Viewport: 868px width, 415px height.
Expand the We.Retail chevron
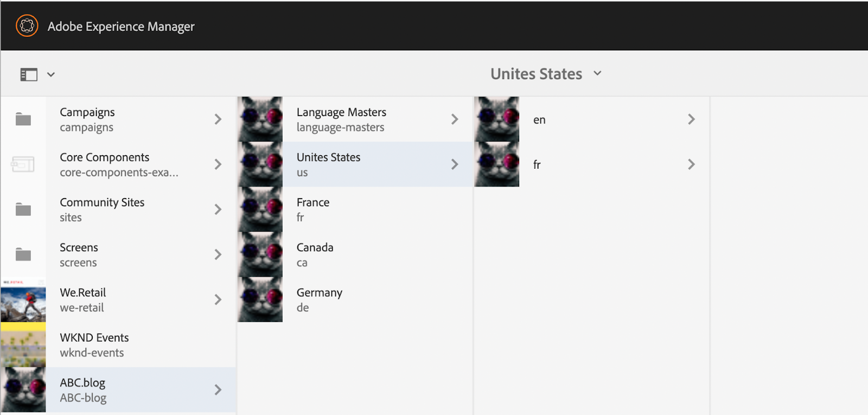click(x=218, y=299)
